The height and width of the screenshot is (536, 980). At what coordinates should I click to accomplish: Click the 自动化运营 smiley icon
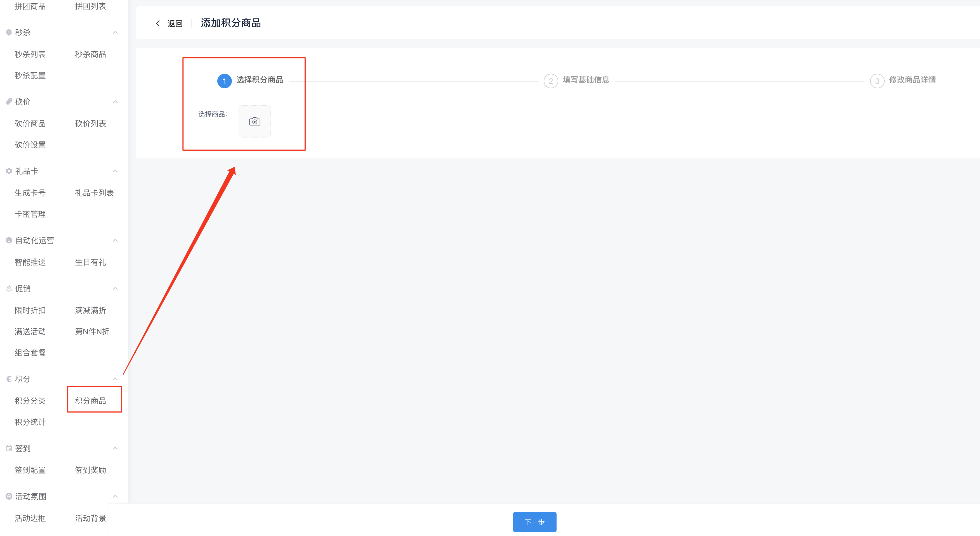(x=9, y=240)
